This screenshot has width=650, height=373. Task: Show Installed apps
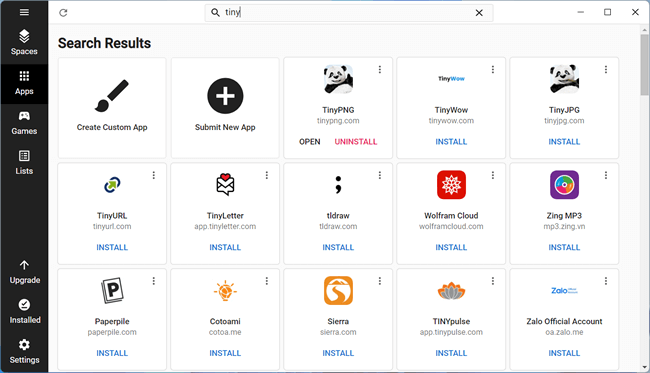(x=24, y=312)
